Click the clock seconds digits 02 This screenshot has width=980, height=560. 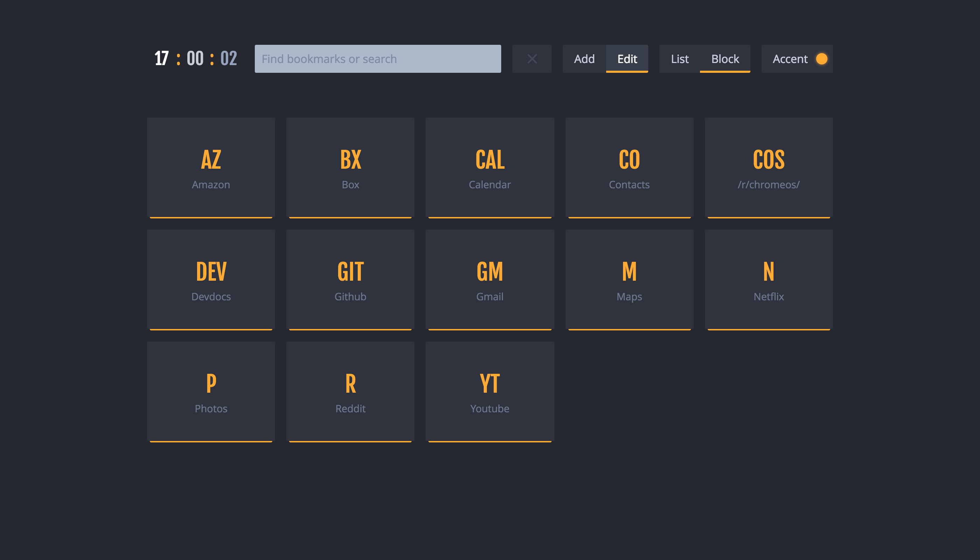tap(229, 58)
